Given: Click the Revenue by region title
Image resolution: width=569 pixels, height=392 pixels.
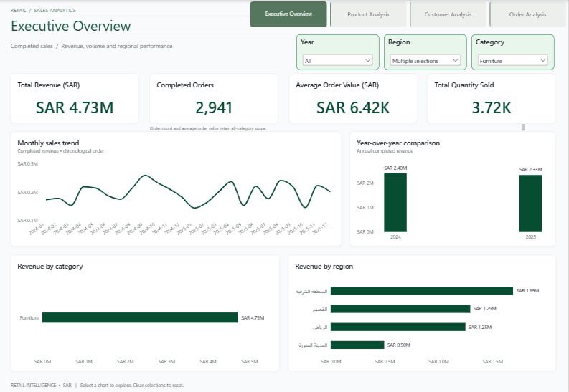Looking at the screenshot, I should coord(324,267).
